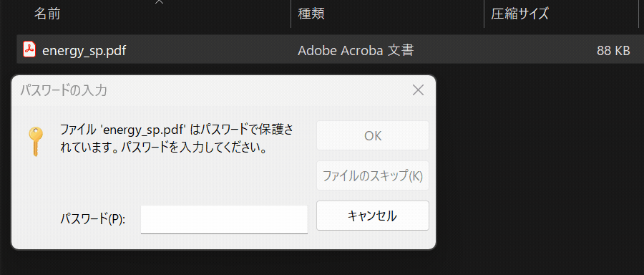The width and height of the screenshot is (644, 275).
Task: Focus the パスワード(P) input field
Action: click(x=224, y=220)
